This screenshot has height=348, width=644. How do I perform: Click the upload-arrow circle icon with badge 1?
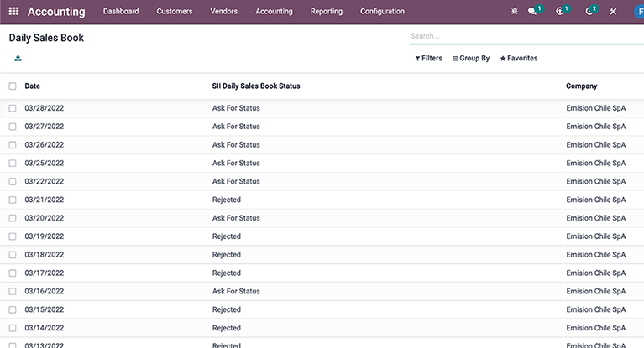pos(560,12)
